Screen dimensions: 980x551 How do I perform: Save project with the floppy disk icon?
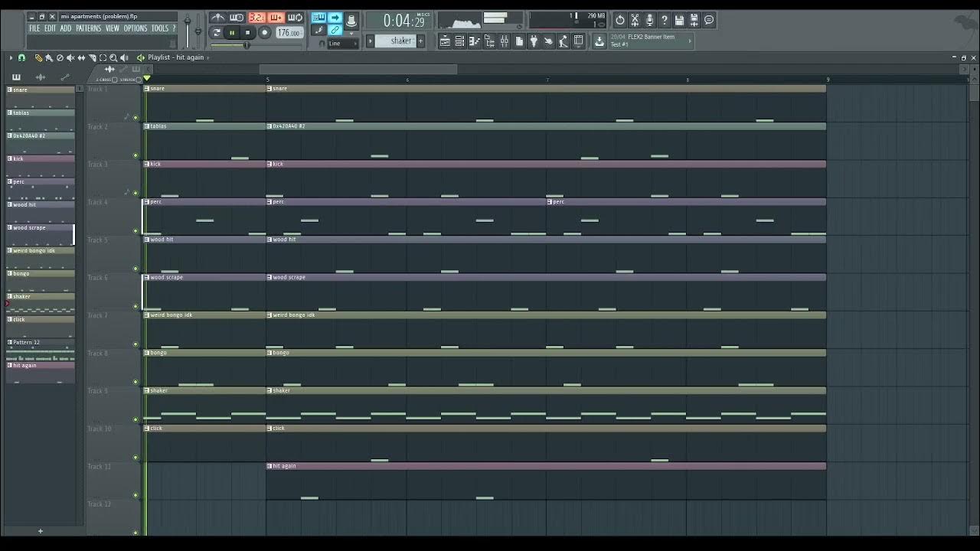pos(679,21)
